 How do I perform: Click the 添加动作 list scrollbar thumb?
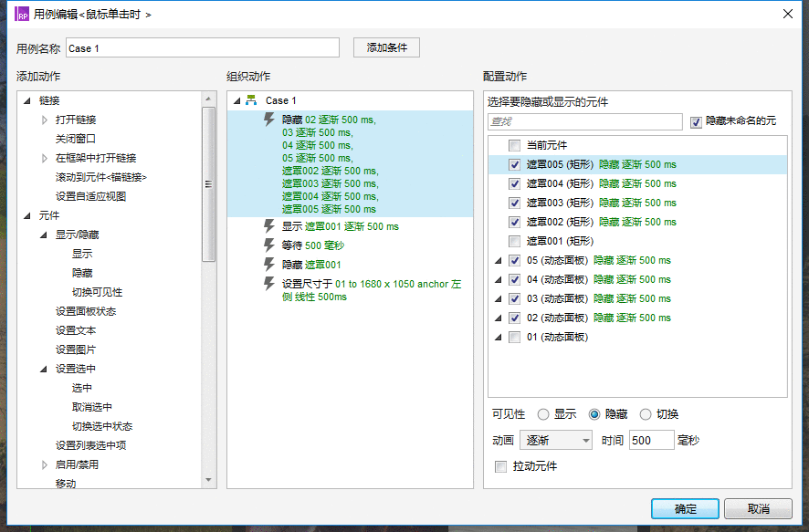click(208, 184)
